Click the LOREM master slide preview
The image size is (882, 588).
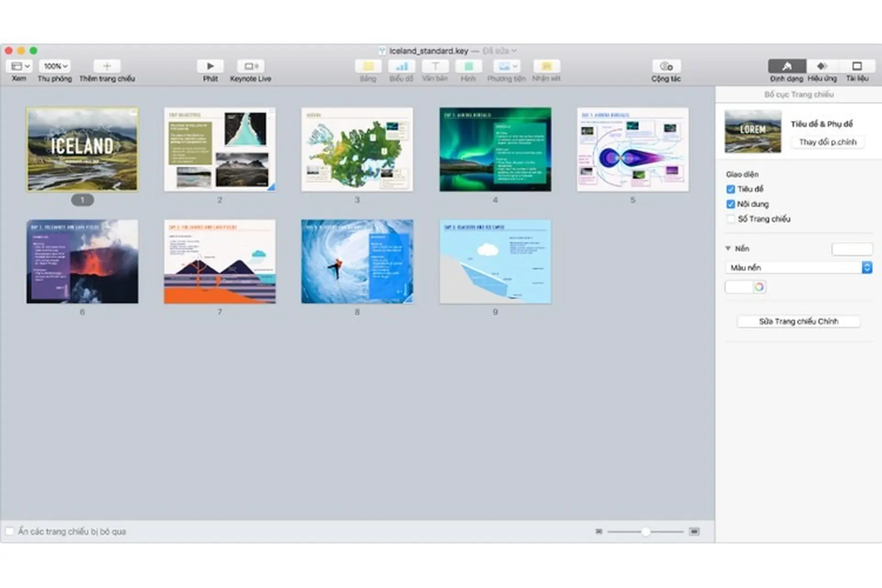[x=753, y=131]
